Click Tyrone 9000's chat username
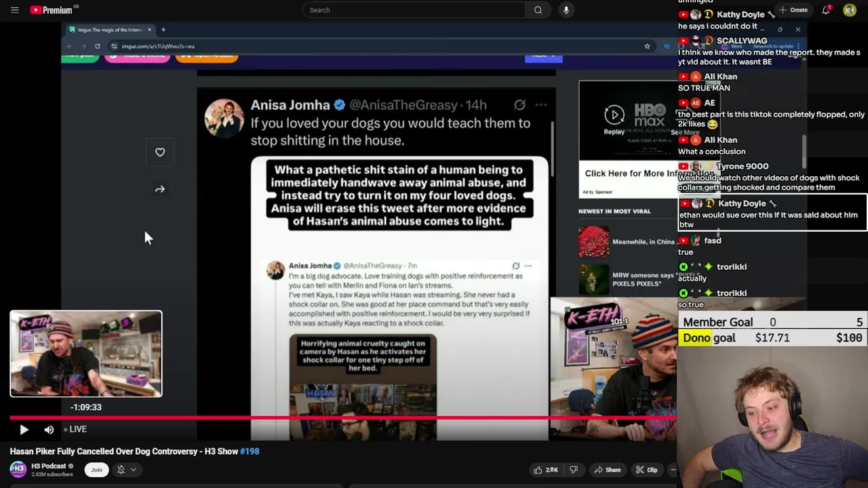The height and width of the screenshot is (488, 868). [x=743, y=166]
